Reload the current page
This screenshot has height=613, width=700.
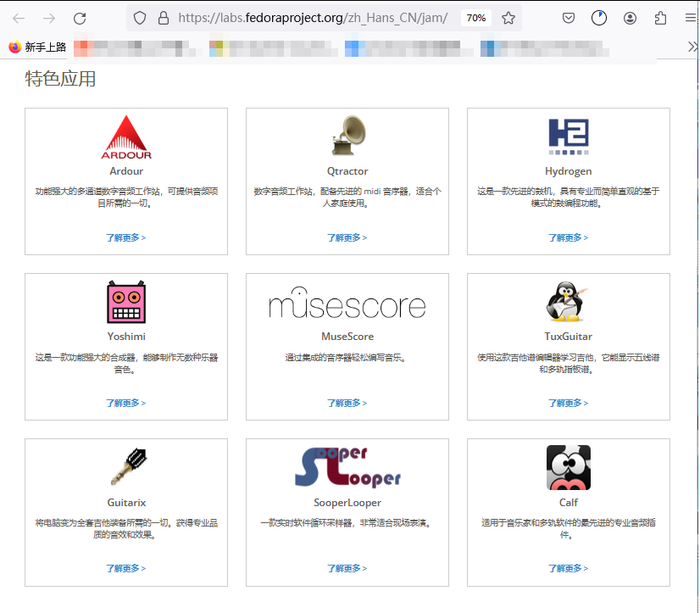79,18
